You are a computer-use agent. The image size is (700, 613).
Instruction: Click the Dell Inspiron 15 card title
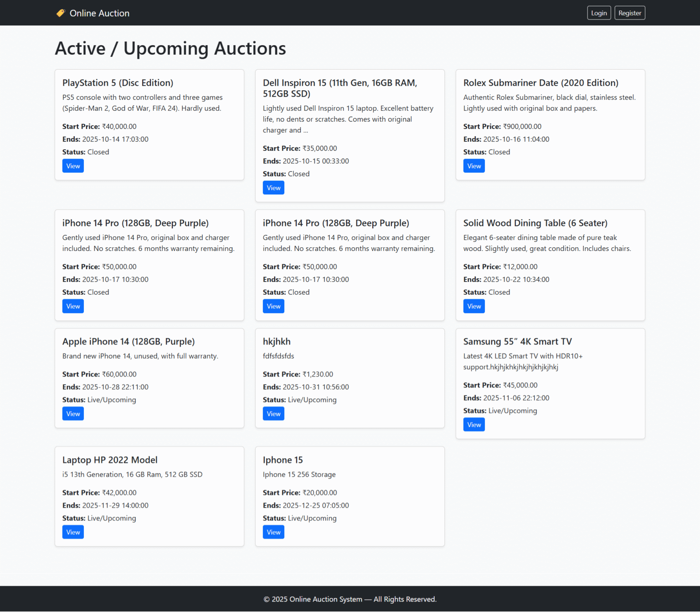pyautogui.click(x=340, y=88)
